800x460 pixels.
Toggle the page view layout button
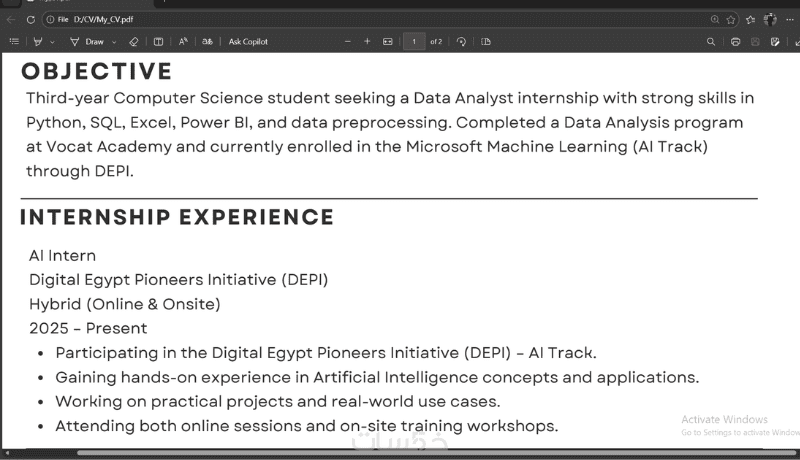pos(486,42)
